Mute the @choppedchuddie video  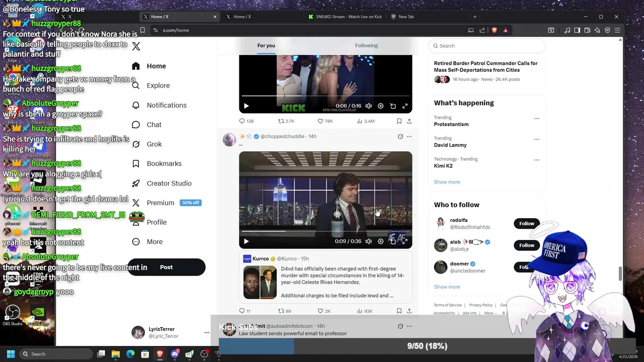pos(368,241)
